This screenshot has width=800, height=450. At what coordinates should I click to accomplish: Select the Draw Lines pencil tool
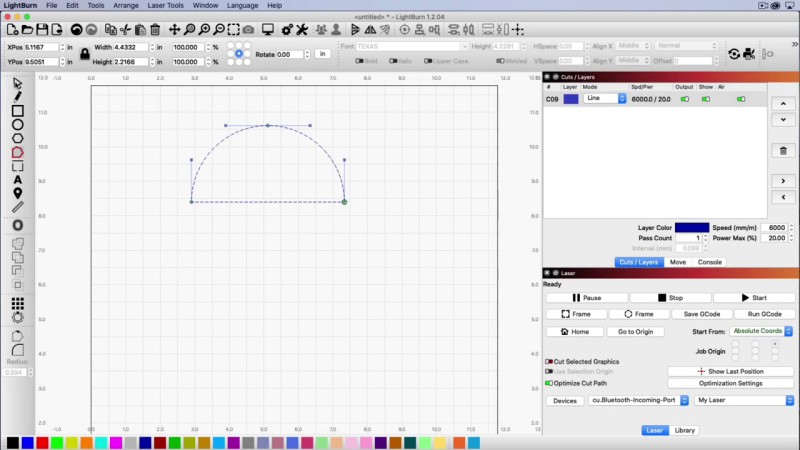pos(18,96)
